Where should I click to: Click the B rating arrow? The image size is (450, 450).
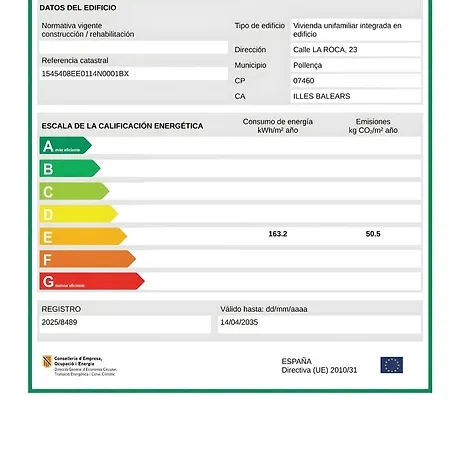[x=70, y=168]
